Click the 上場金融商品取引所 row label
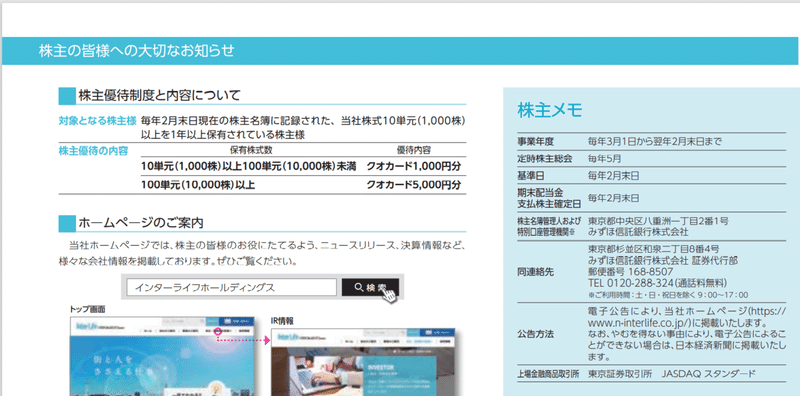The height and width of the screenshot is (396, 800). pos(549,374)
